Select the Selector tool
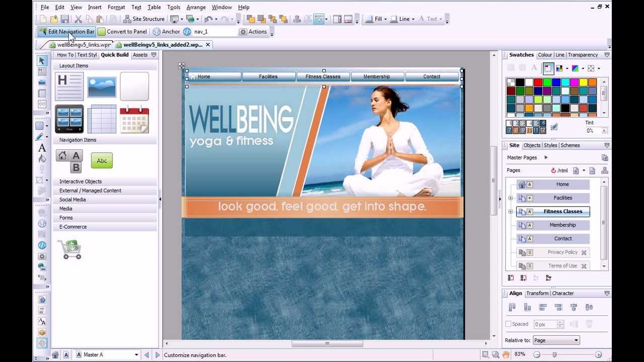644x362 pixels. (x=42, y=60)
